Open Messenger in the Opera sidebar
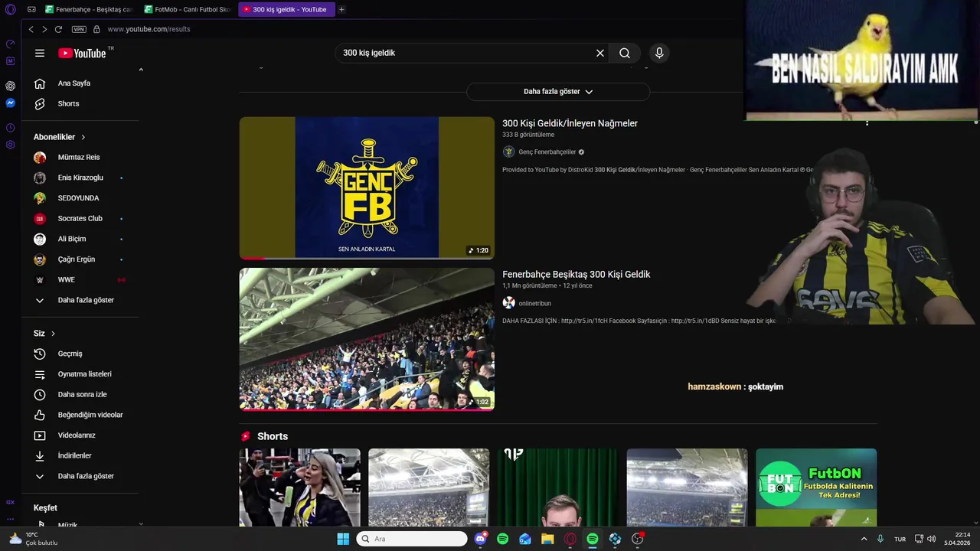This screenshot has width=980, height=551. click(10, 103)
